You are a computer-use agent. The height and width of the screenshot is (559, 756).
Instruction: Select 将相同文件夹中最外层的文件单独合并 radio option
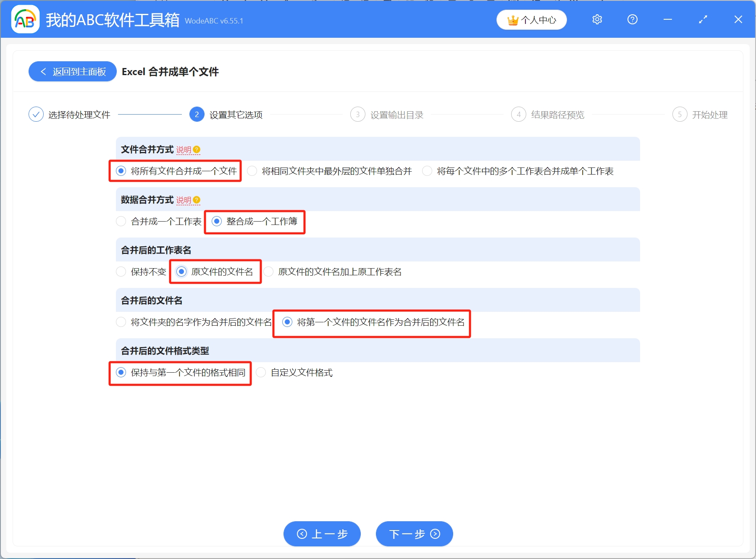252,171
